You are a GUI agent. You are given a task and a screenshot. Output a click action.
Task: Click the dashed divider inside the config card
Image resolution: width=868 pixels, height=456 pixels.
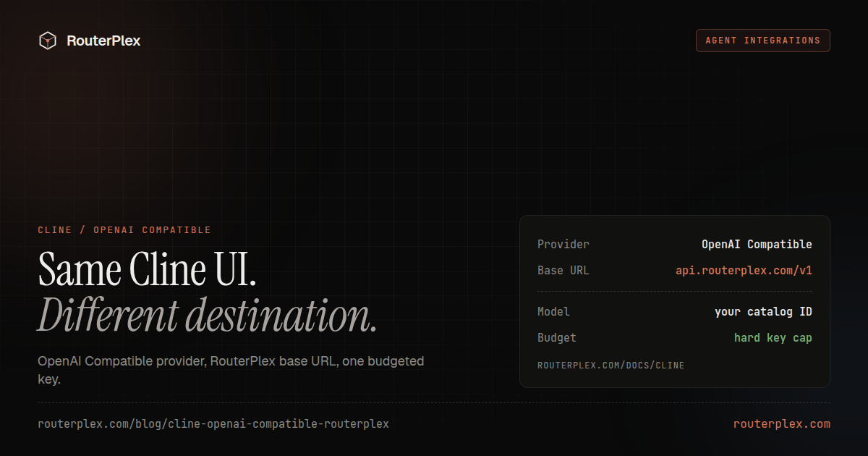(675, 292)
